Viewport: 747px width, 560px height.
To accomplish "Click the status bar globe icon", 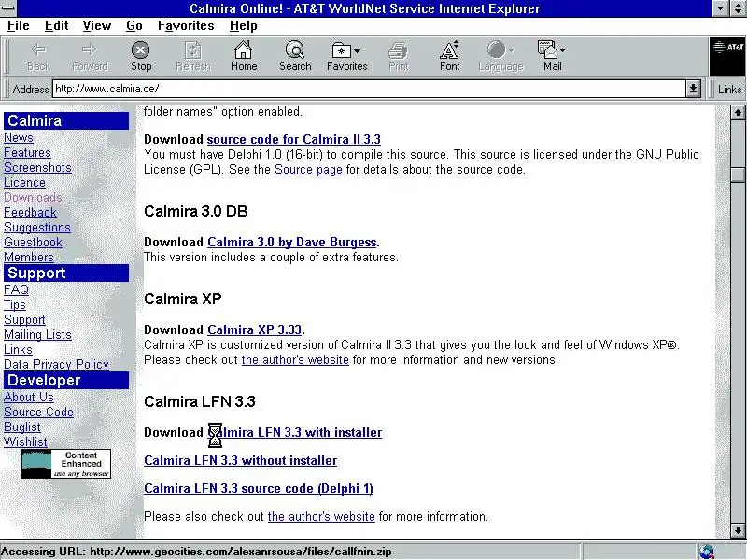I will coord(707,552).
